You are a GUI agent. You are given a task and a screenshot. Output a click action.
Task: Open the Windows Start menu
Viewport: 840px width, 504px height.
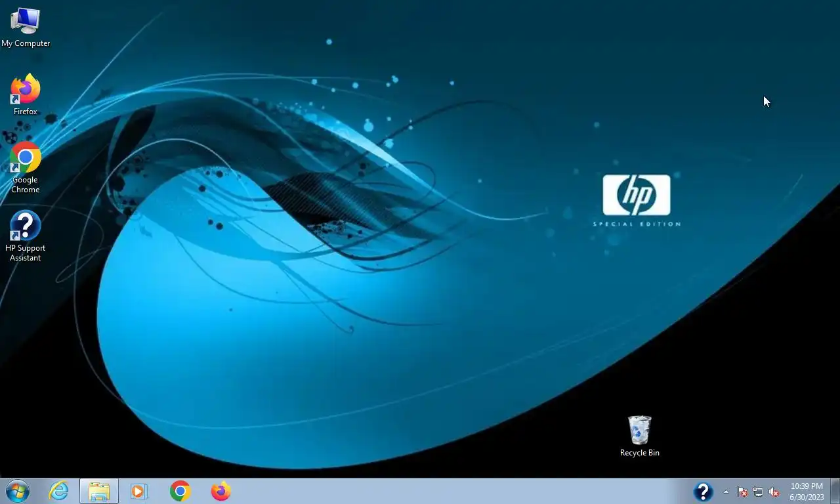click(18, 491)
